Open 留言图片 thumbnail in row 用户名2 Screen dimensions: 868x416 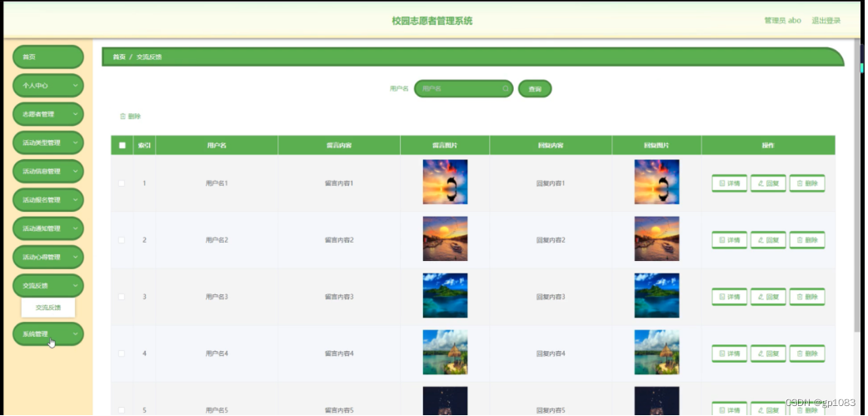(445, 238)
